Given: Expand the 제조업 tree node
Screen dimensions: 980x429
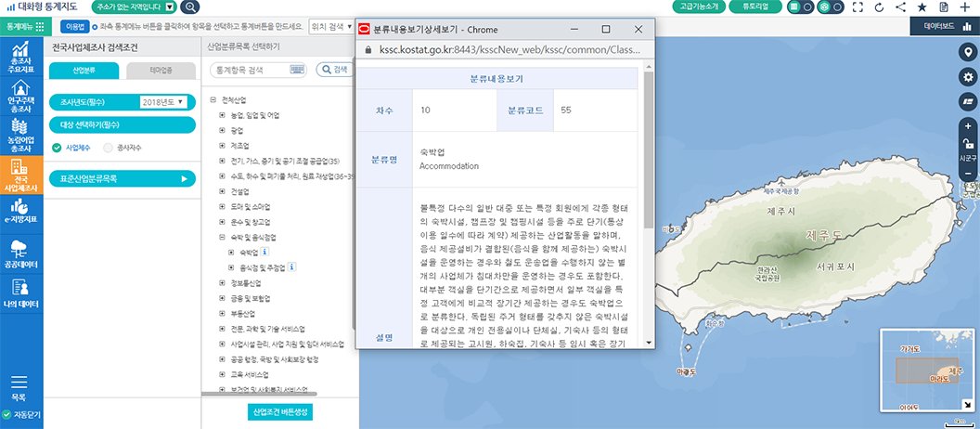Looking at the screenshot, I should pos(222,146).
